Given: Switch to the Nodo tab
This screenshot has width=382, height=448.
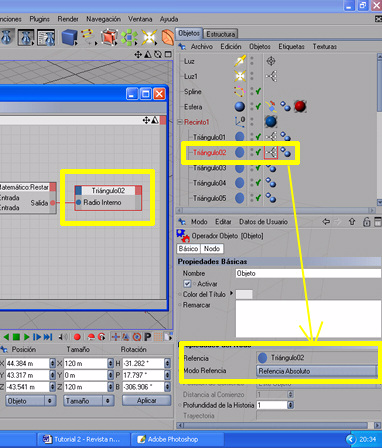Looking at the screenshot, I should (212, 249).
